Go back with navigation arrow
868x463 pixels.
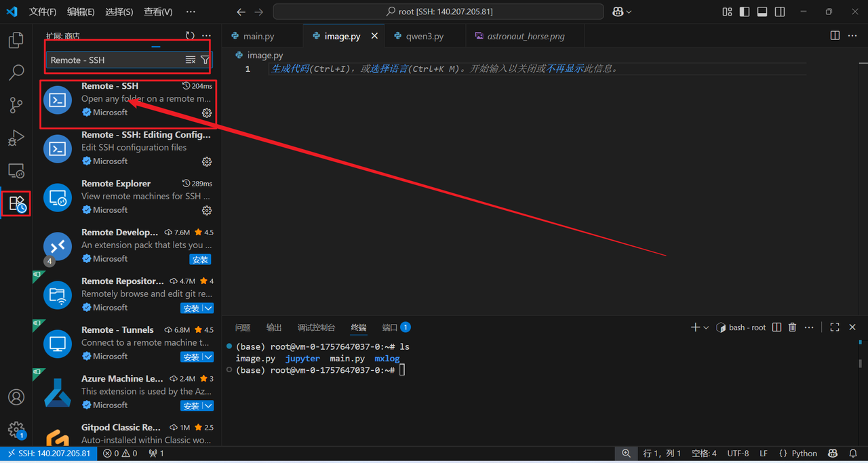pyautogui.click(x=241, y=12)
